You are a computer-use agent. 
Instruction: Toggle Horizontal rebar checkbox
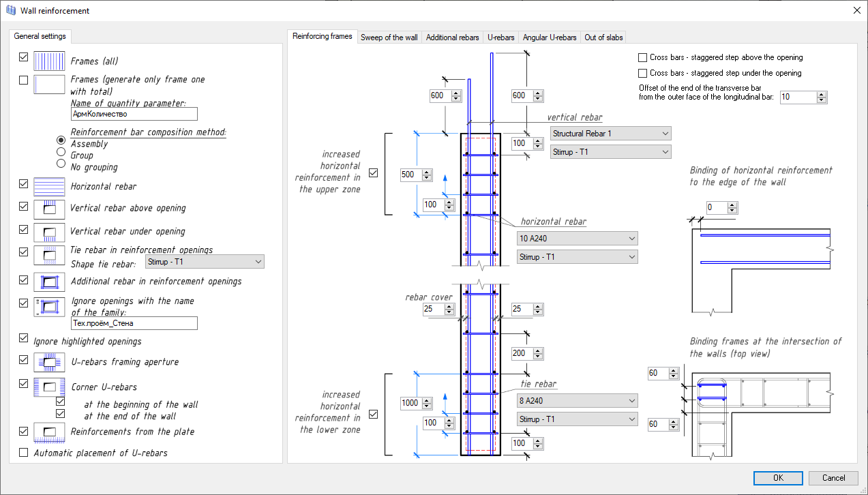24,184
